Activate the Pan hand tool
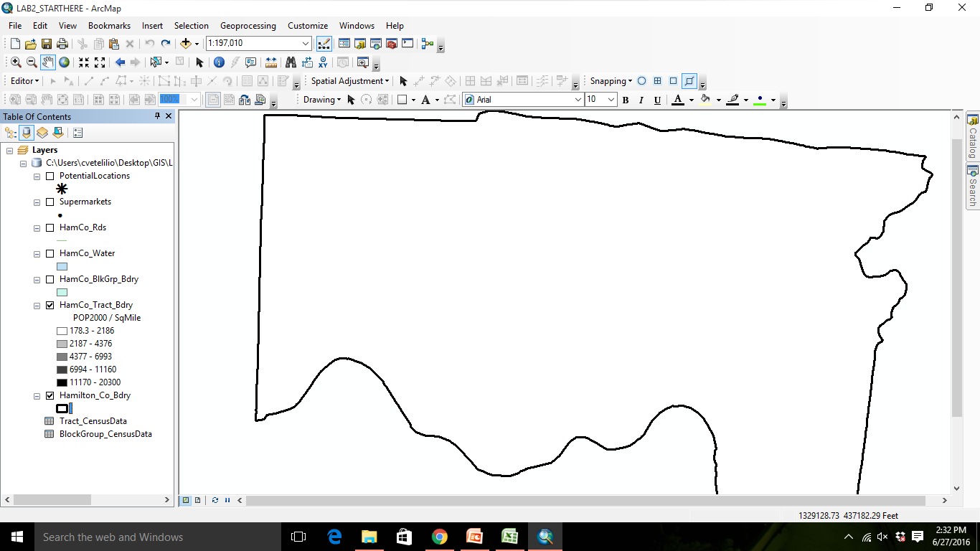 click(x=48, y=62)
